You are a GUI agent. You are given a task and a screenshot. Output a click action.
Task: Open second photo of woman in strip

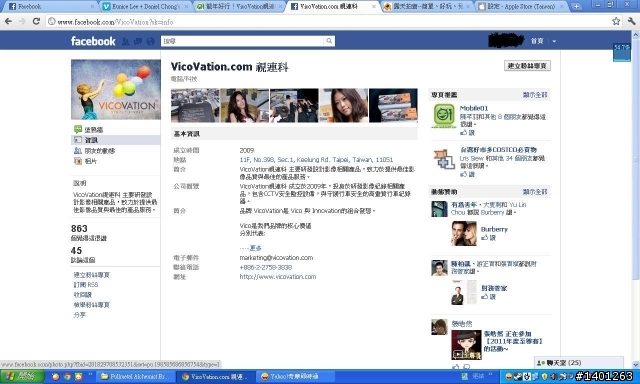244,106
